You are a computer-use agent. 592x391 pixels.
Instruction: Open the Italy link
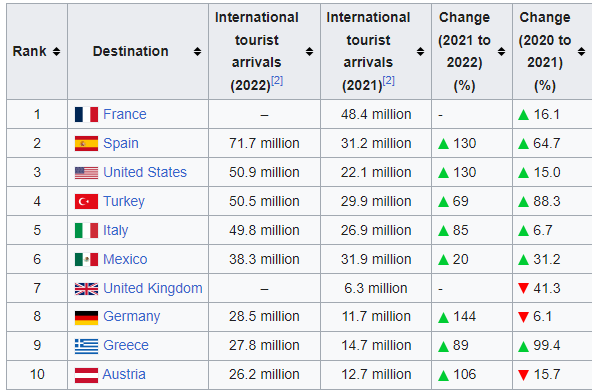pos(116,230)
